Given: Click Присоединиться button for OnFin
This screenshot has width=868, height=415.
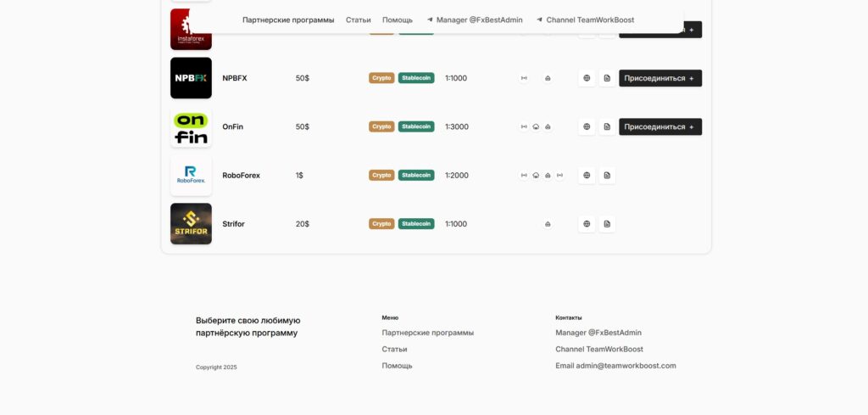Looking at the screenshot, I should [660, 127].
